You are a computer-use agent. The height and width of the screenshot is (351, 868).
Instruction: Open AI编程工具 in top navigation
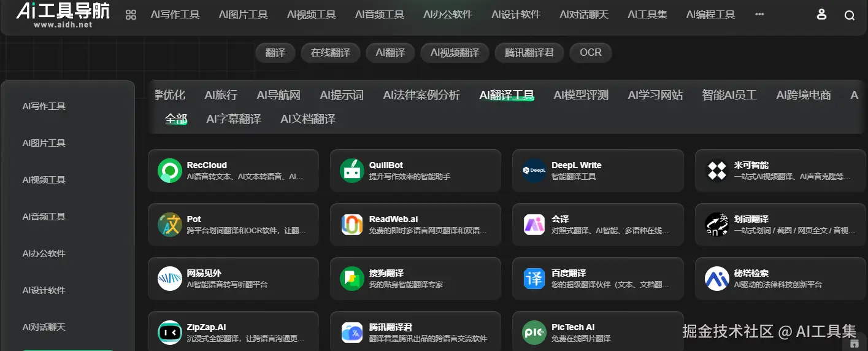(710, 15)
